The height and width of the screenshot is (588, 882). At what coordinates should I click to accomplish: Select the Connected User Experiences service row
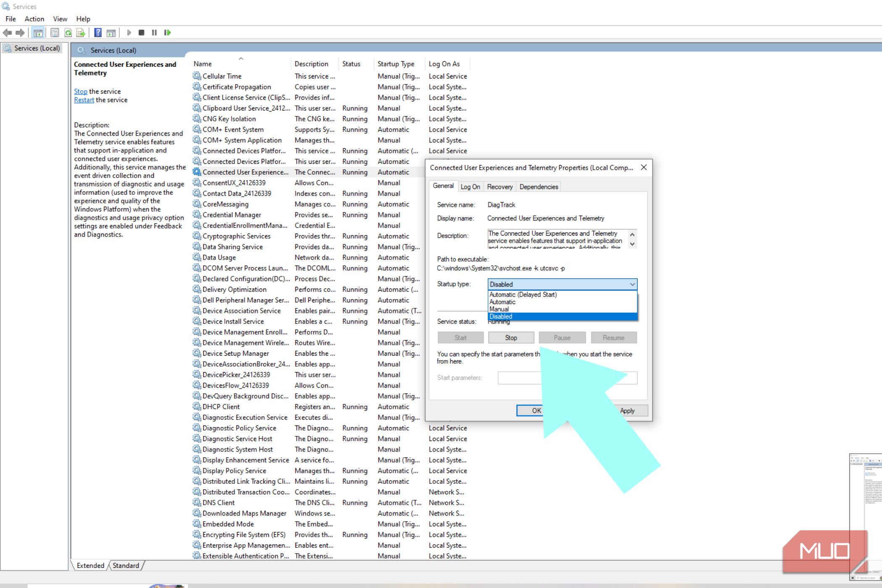coord(308,172)
